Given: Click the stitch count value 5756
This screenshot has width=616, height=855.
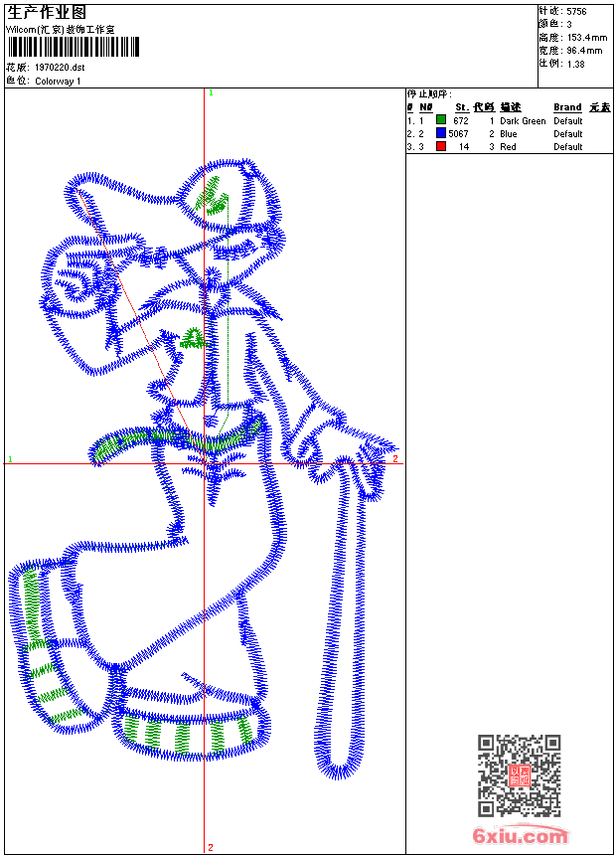Looking at the screenshot, I should click(576, 12).
